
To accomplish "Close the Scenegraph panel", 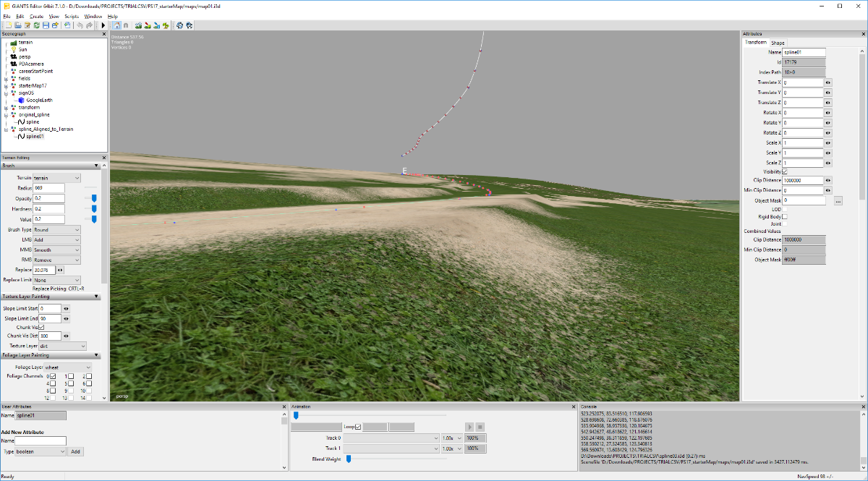I will tap(104, 34).
